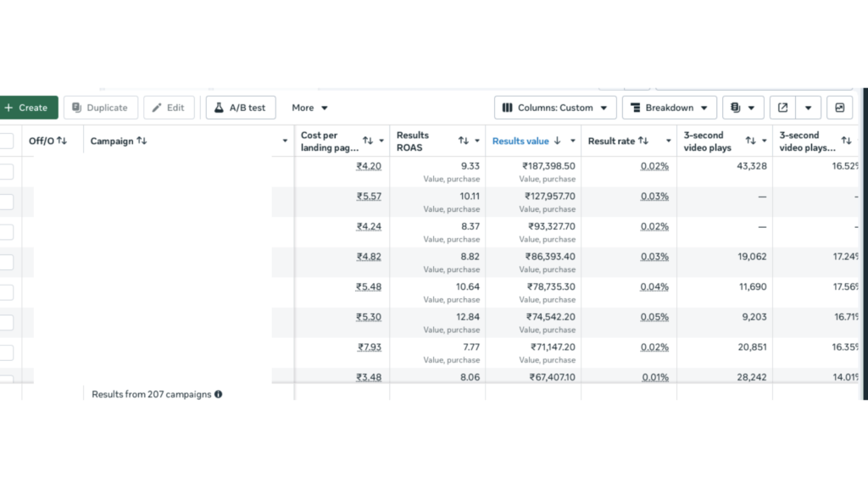Screen dimensions: 868x488
Task: Sort Campaign column using arrows icon
Action: [142, 141]
